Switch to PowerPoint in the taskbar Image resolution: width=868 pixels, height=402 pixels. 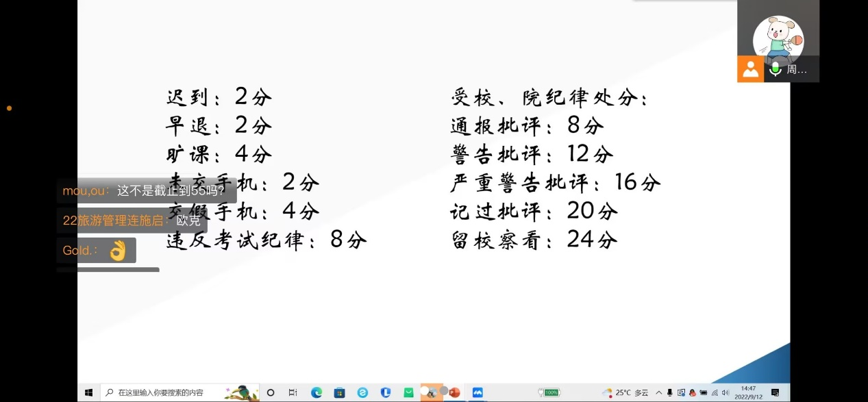(x=454, y=392)
